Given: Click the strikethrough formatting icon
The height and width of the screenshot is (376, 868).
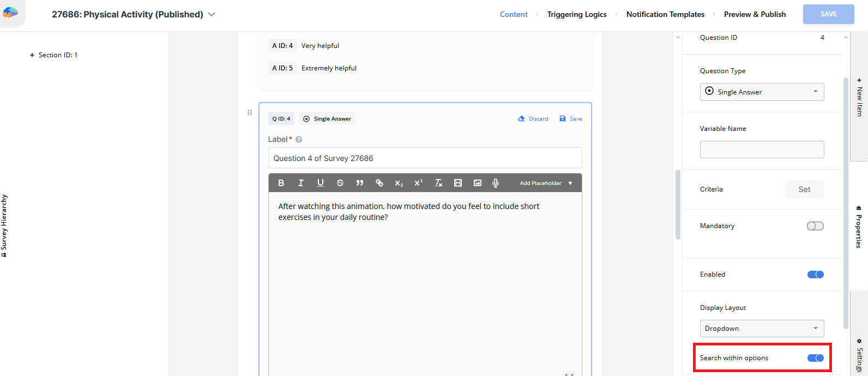Looking at the screenshot, I should click(x=340, y=183).
